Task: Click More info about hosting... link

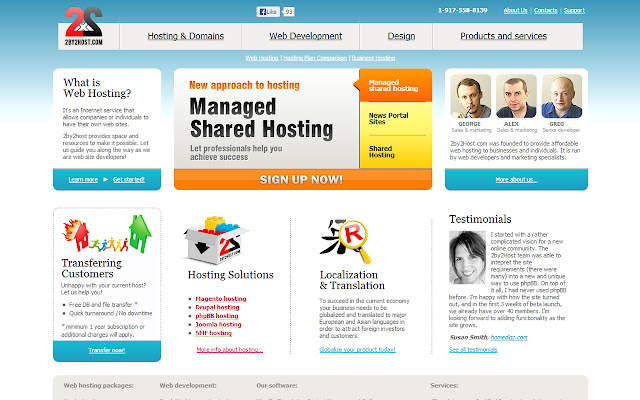Action: [229, 350]
